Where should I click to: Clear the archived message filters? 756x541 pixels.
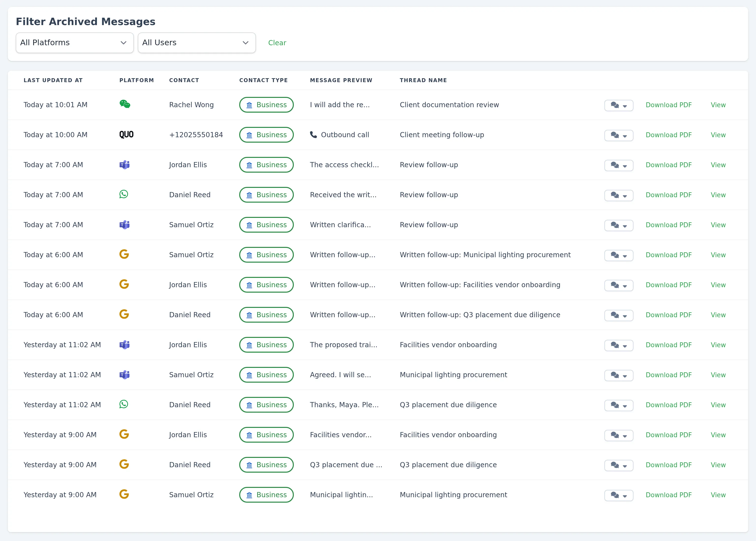(277, 43)
